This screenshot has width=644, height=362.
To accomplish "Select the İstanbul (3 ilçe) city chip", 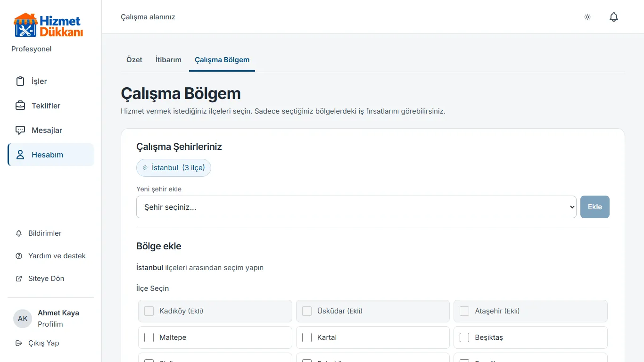I will coord(173,168).
